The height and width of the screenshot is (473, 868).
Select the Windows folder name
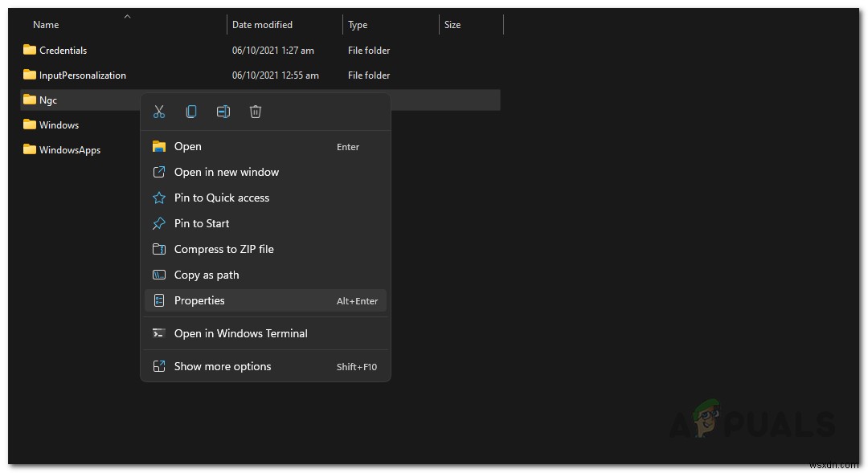[59, 125]
